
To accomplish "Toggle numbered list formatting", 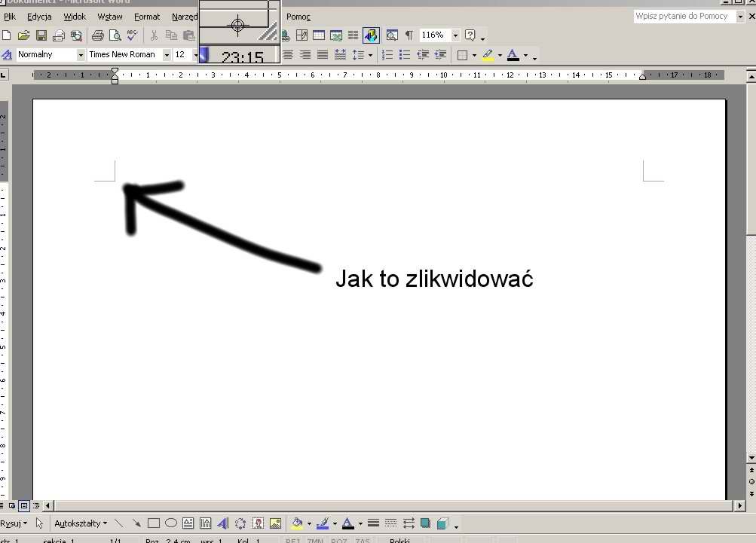I will [x=387, y=55].
